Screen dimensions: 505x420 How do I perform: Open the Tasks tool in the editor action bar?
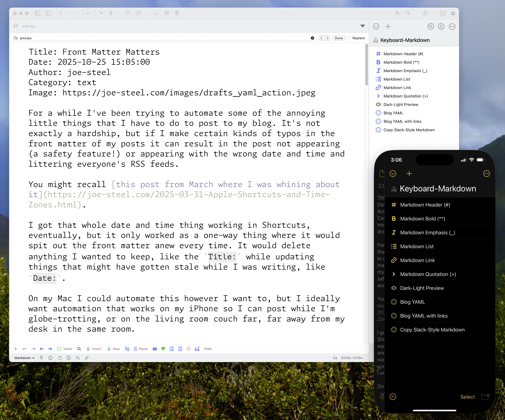click(64, 349)
